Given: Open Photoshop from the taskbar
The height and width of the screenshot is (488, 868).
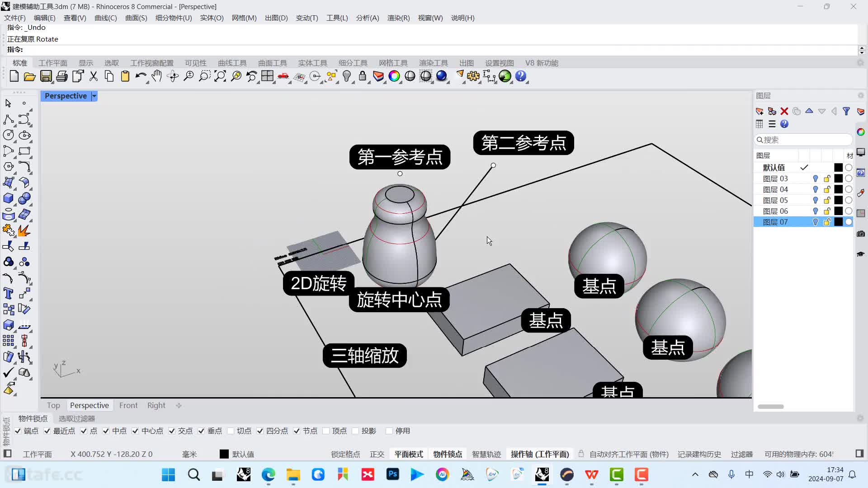Looking at the screenshot, I should point(392,475).
